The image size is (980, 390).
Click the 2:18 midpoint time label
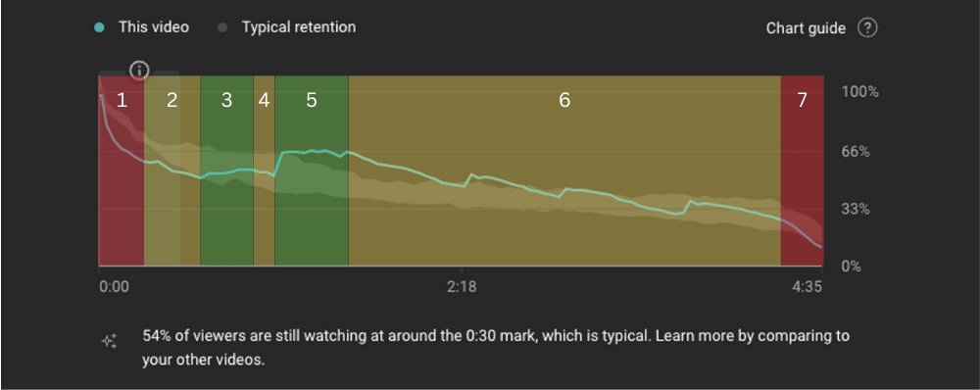coord(462,287)
